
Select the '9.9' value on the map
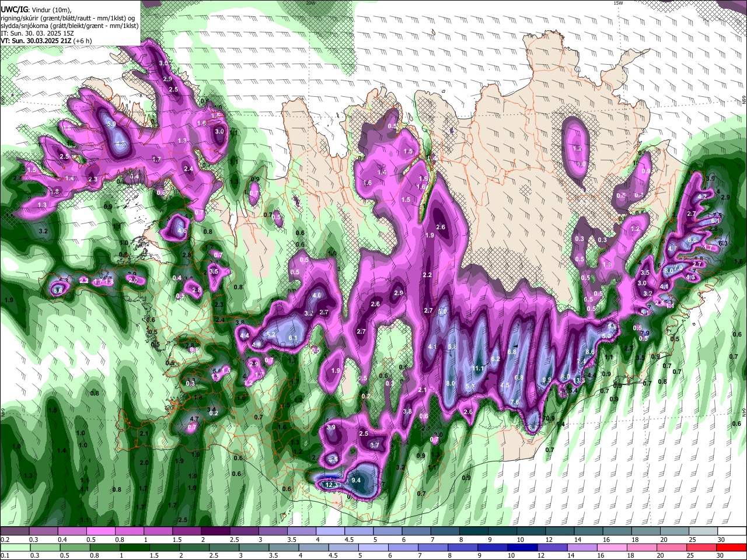coord(546,380)
